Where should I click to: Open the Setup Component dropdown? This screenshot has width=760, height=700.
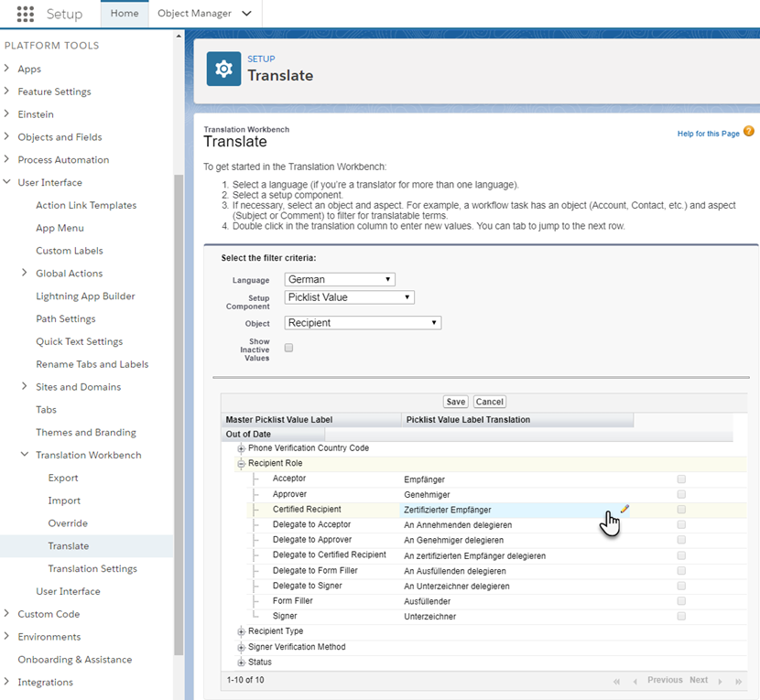(x=348, y=296)
